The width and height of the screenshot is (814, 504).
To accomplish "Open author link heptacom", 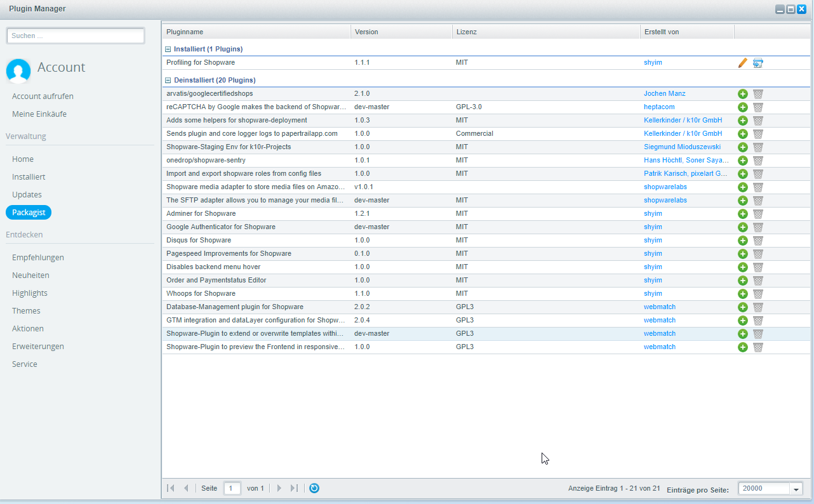I will (x=659, y=107).
